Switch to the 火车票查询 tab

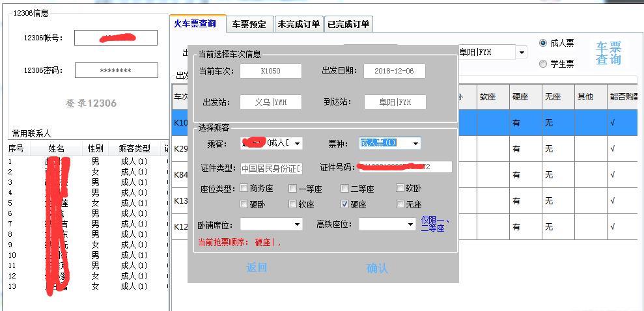(195, 23)
